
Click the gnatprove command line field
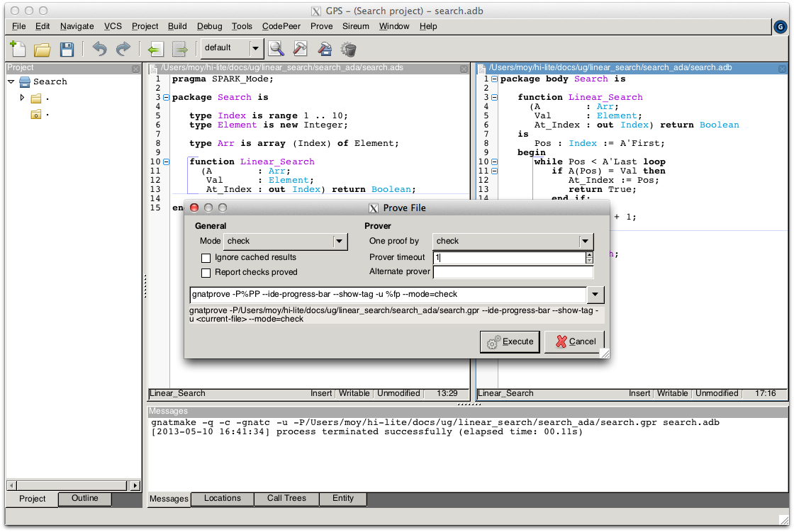click(x=388, y=294)
